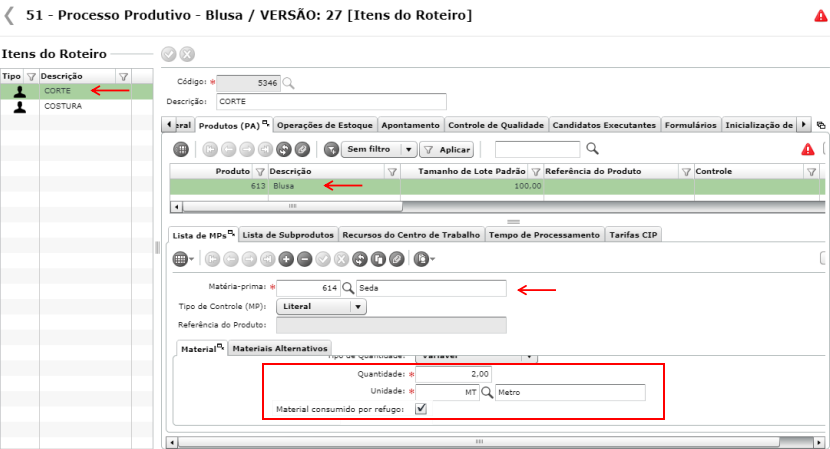Select the CORTE row in Itens do Roteiro
The height and width of the screenshot is (449, 830).
77,91
